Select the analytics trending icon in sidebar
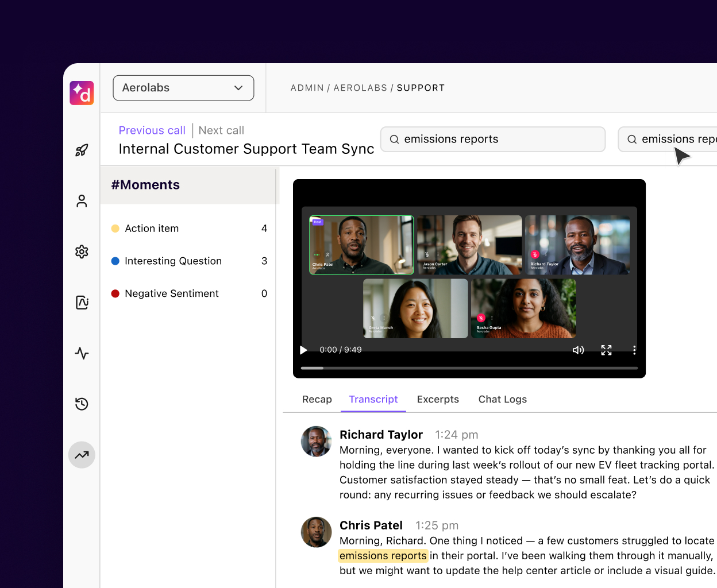Viewport: 717px width, 588px height. (81, 454)
